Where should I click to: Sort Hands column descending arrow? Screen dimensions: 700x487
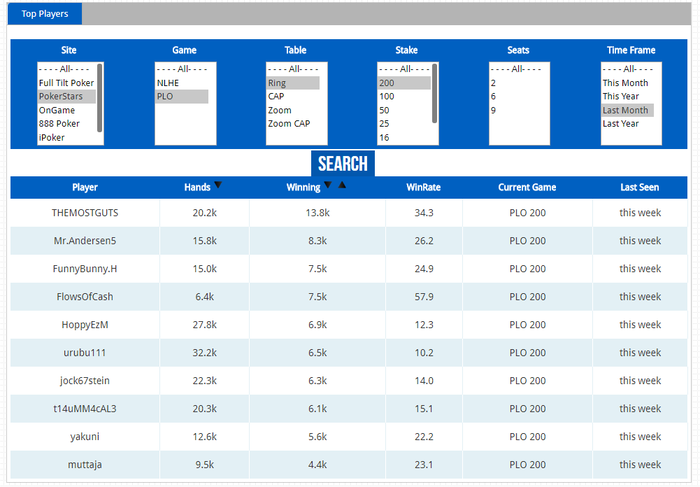[218, 184]
